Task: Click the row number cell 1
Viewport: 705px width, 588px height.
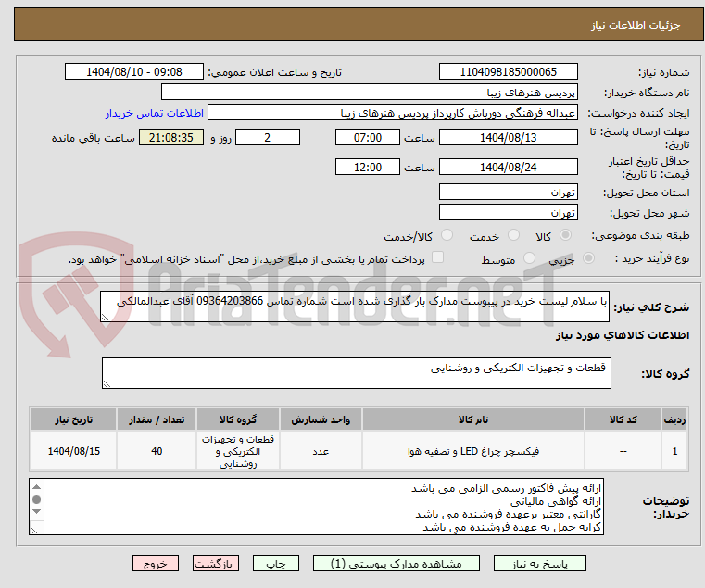Action: click(x=674, y=451)
